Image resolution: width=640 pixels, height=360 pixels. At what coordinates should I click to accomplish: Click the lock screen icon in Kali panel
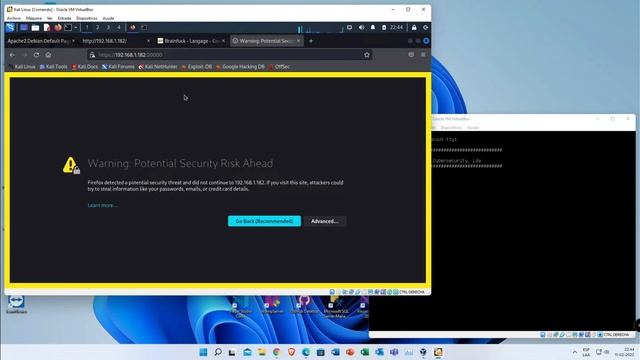coord(414,27)
